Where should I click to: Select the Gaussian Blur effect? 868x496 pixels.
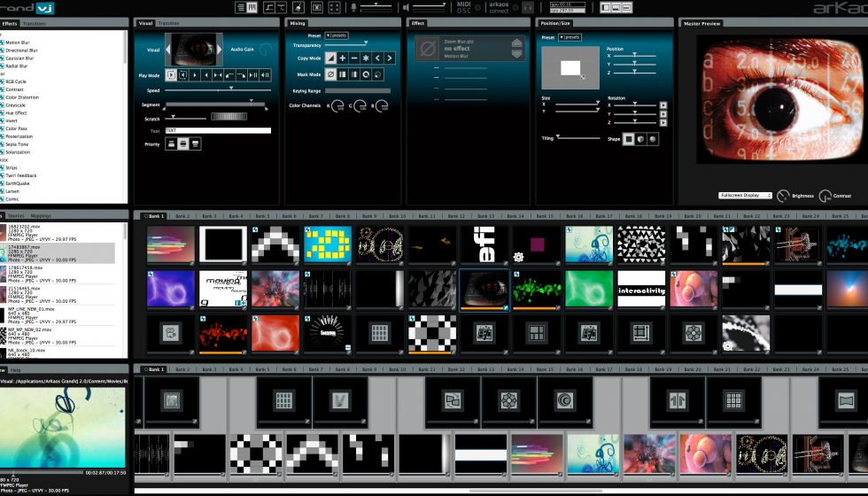coord(19,58)
